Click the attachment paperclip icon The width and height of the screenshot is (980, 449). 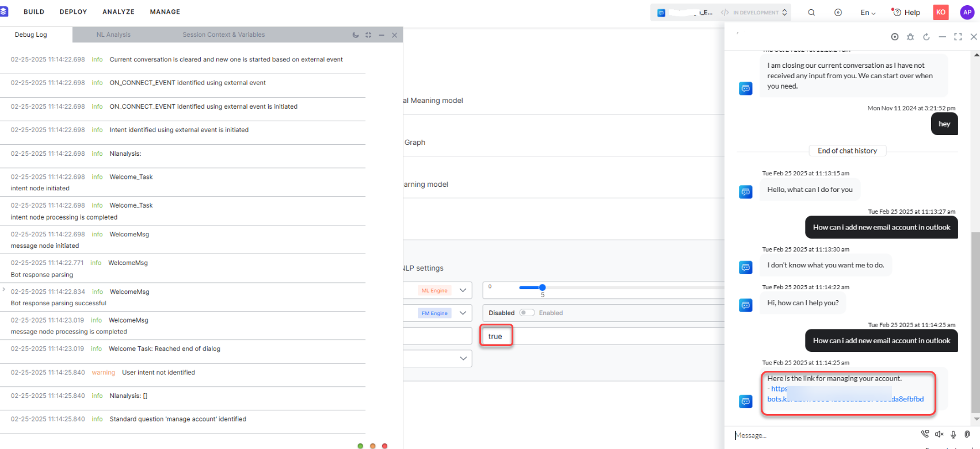(x=967, y=435)
